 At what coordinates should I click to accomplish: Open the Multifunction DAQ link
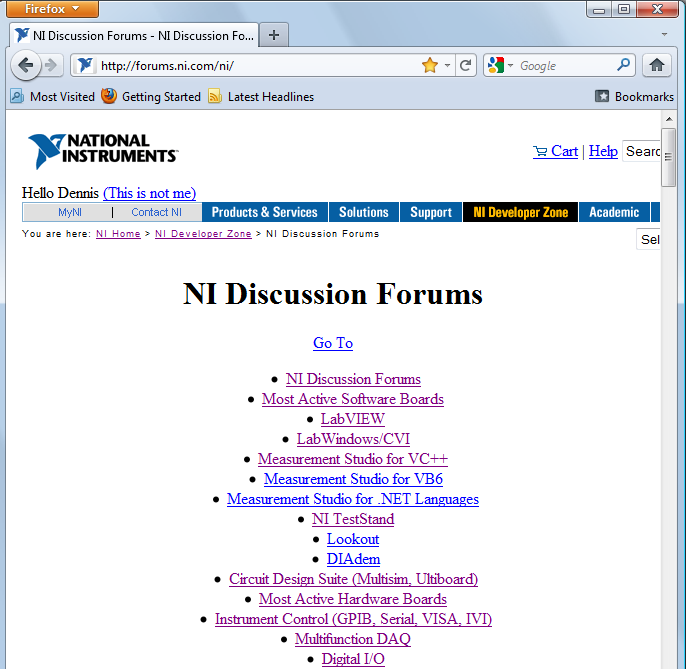point(353,639)
